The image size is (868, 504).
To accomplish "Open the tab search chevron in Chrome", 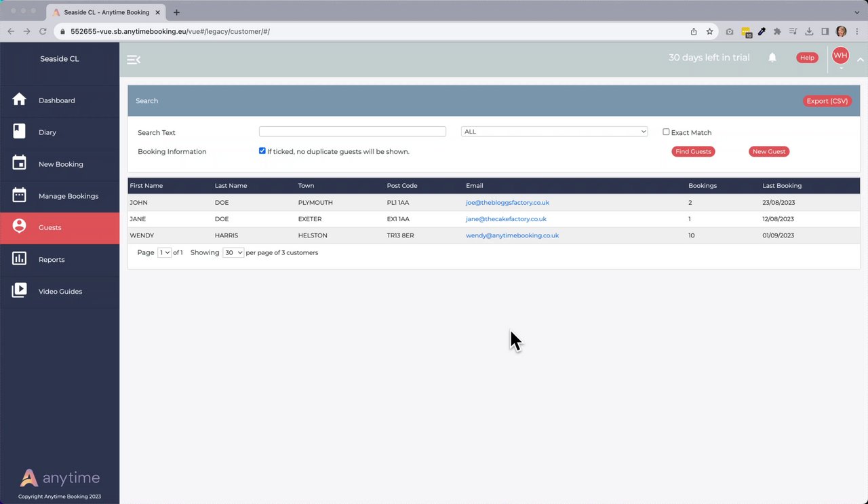I will [857, 12].
